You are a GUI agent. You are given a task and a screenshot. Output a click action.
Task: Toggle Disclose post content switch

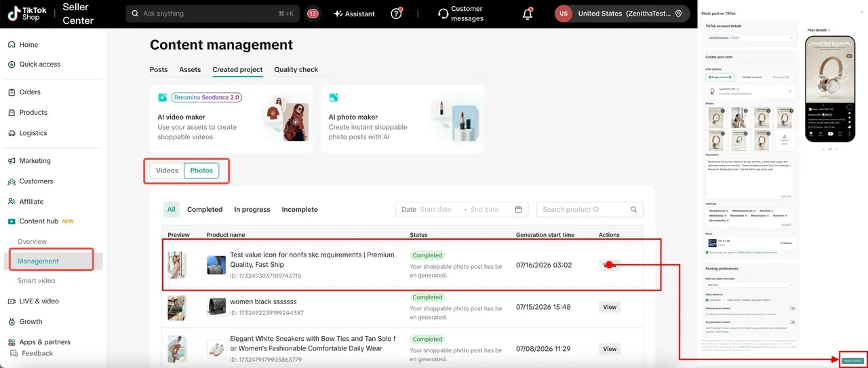pos(791,308)
